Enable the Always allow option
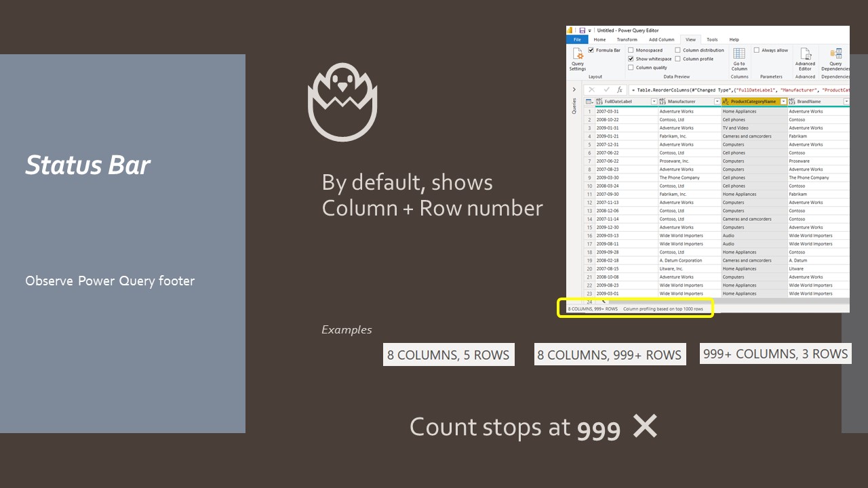The image size is (868, 488). click(756, 50)
